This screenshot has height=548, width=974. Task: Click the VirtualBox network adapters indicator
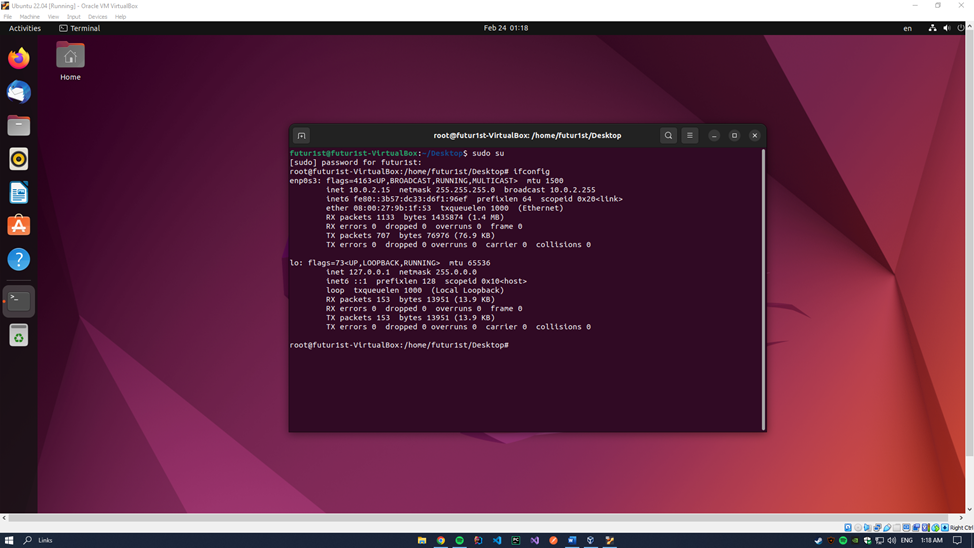point(877,527)
